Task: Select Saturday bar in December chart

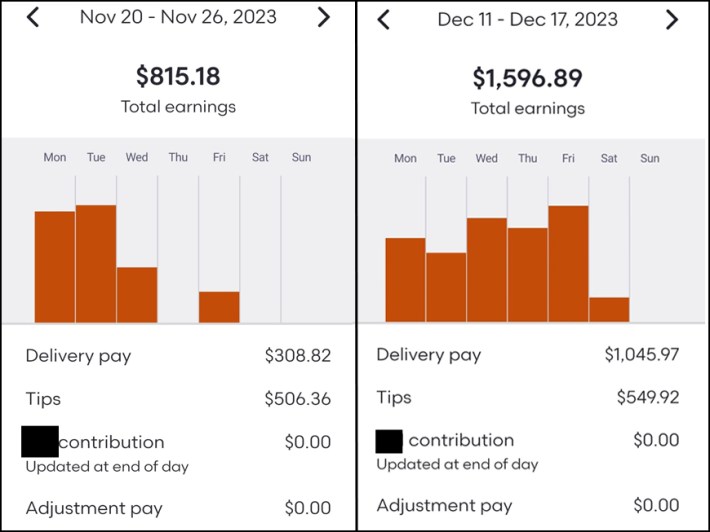Action: coord(609,309)
